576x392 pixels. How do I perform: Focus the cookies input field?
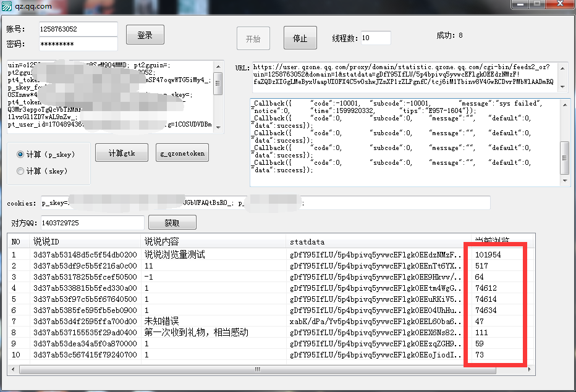coord(266,203)
